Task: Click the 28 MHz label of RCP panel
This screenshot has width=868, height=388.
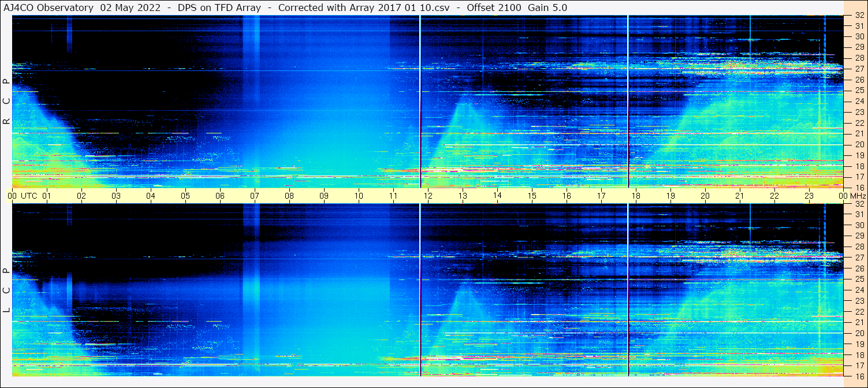Action: [859, 58]
